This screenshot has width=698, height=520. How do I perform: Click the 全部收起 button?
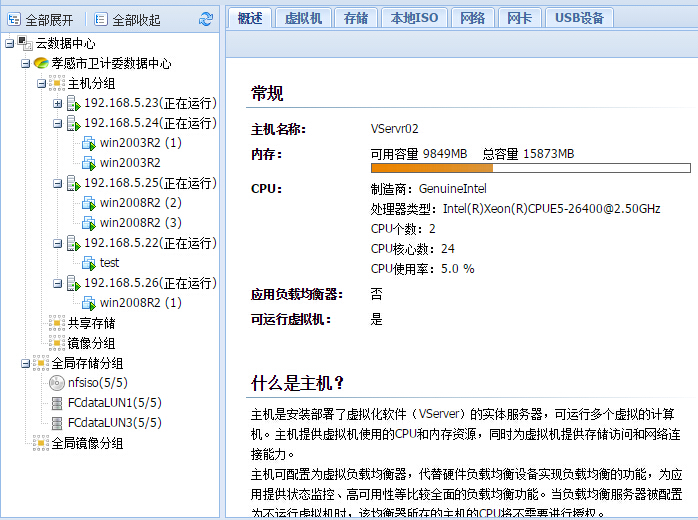point(126,19)
